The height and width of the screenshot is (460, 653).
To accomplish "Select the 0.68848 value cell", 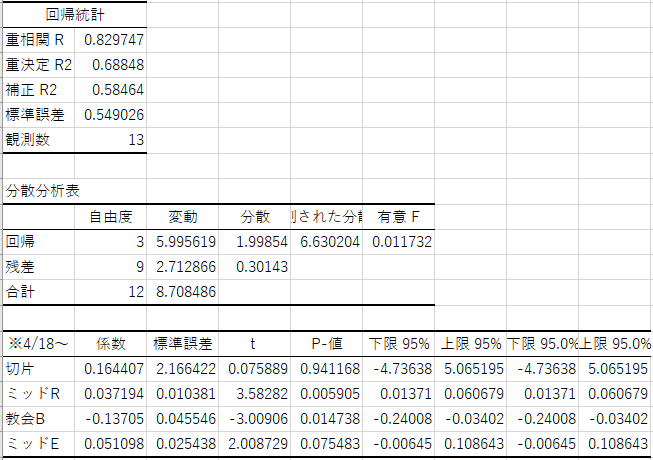I will point(110,65).
